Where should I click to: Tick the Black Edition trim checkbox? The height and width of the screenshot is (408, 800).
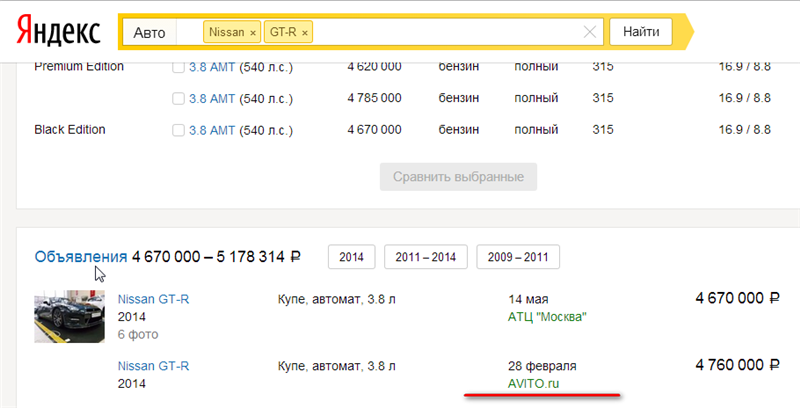(178, 130)
